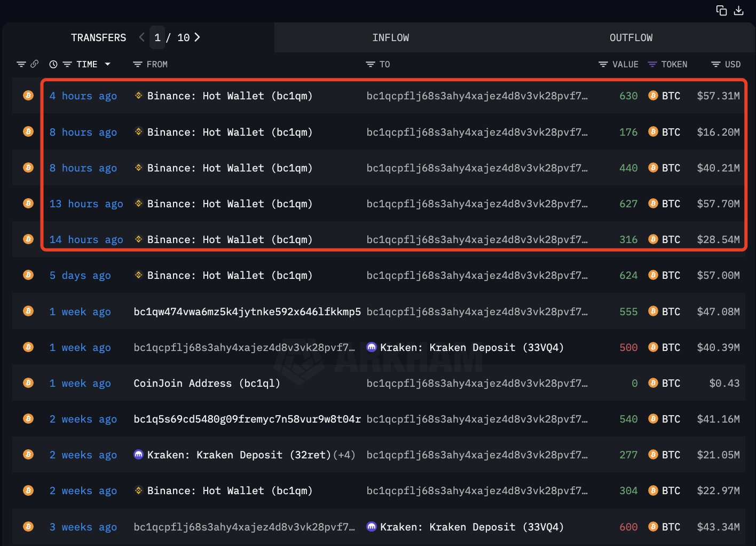Screen dimensions: 756x546
Task: Open the USD column filter icon
Action: (x=716, y=65)
